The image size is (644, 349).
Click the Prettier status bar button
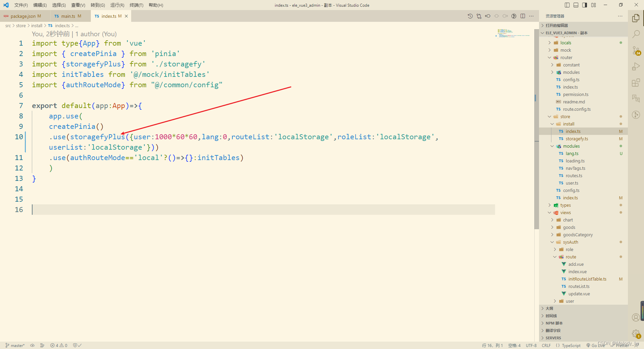click(x=619, y=345)
